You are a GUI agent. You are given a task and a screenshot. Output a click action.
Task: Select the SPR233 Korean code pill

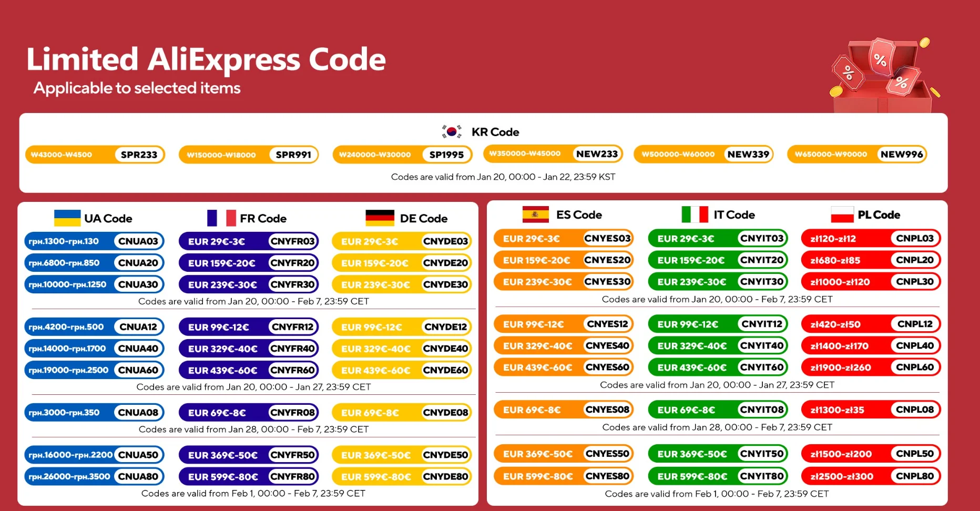click(95, 155)
